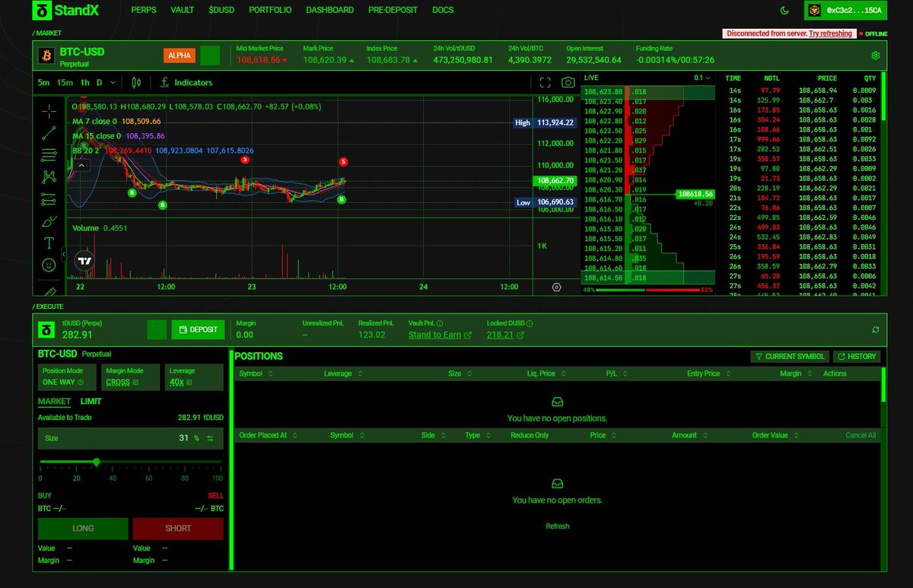
Task: Open the emoji icons tool
Action: pos(49,265)
